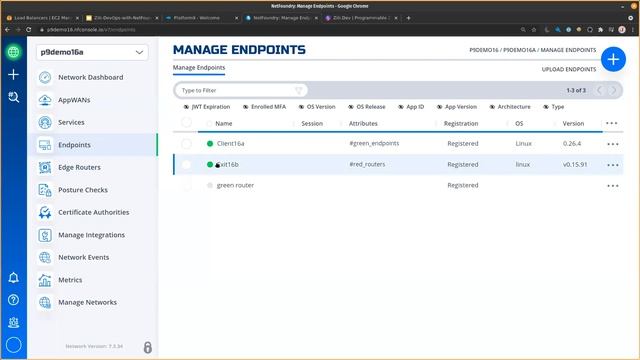Image resolution: width=640 pixels, height=360 pixels.
Task: Open the Client16a endpoint name
Action: tap(231, 144)
